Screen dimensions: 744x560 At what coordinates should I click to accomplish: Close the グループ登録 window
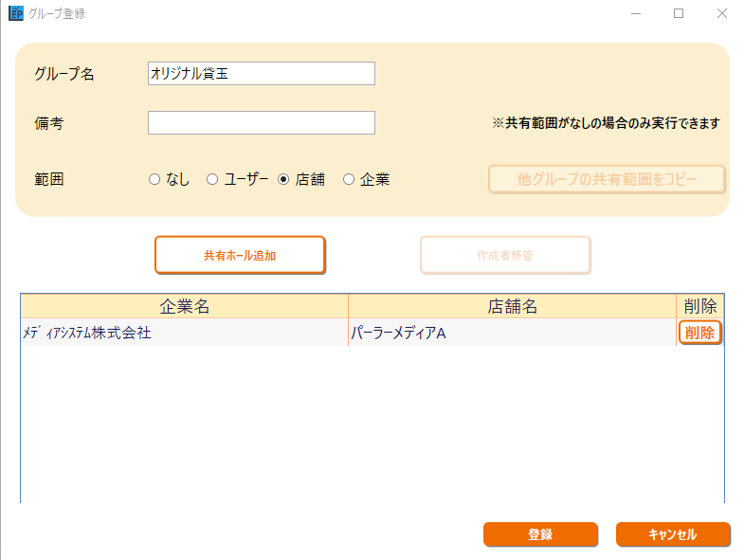tap(721, 13)
